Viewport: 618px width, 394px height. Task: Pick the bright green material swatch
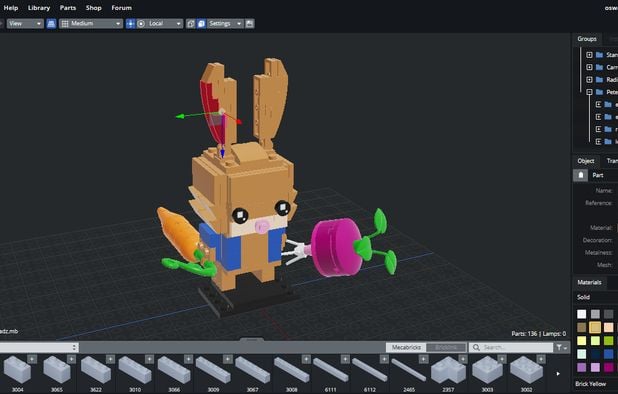609,340
